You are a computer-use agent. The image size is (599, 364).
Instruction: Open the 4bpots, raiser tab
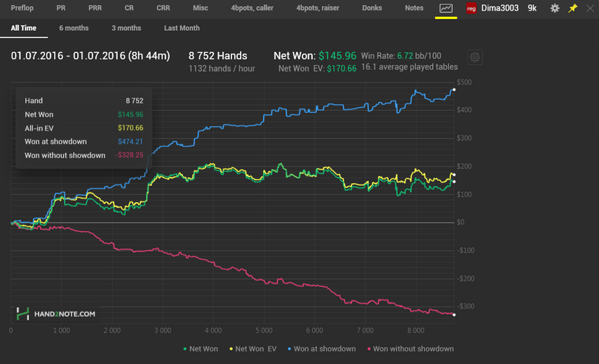coord(318,8)
